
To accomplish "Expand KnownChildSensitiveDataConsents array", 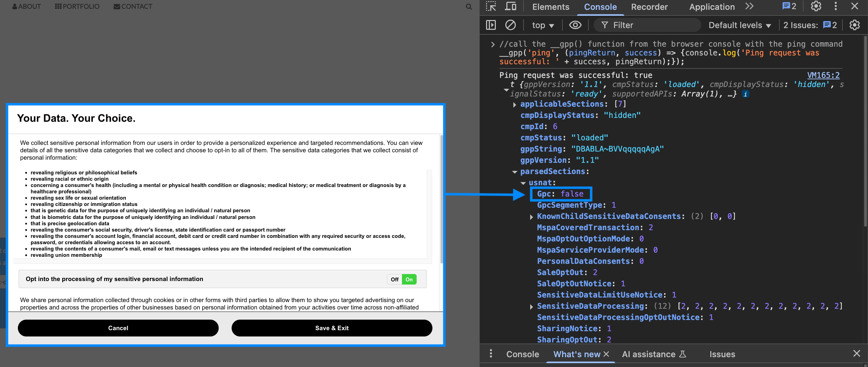I will coord(532,217).
